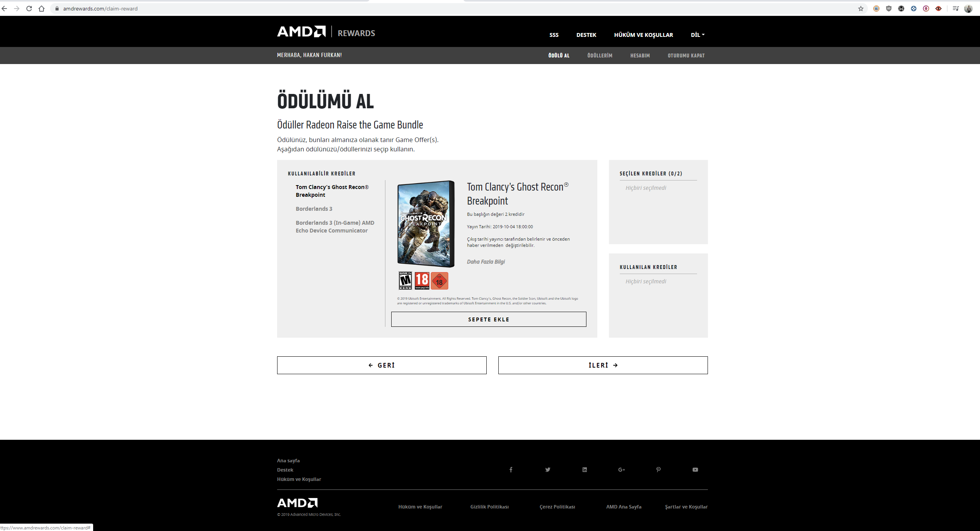Open AMD Twitter icon in footer
This screenshot has width=980, height=531.
548,470
